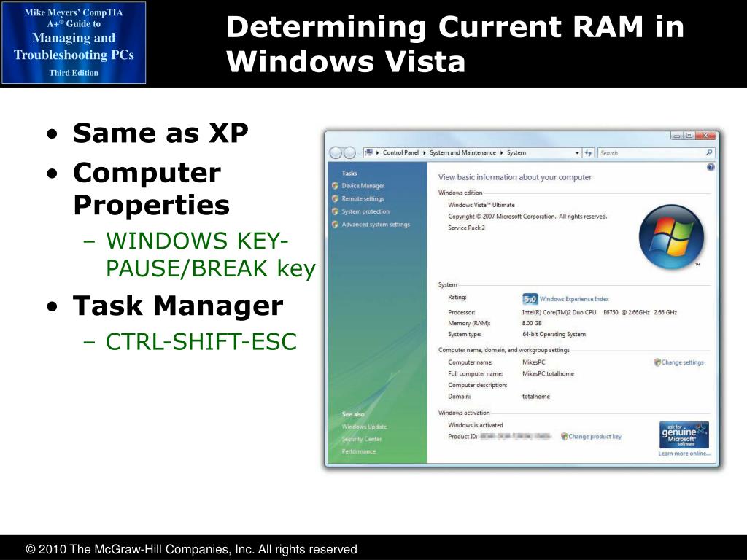The width and height of the screenshot is (747, 560).
Task: Click the 5.0 rating score badge
Action: (530, 299)
